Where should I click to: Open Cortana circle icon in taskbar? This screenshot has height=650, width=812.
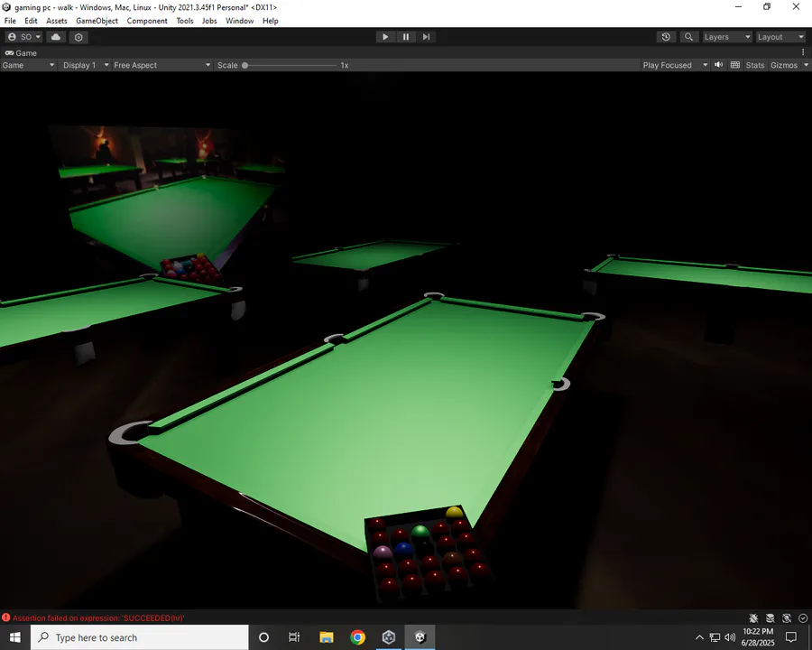263,637
